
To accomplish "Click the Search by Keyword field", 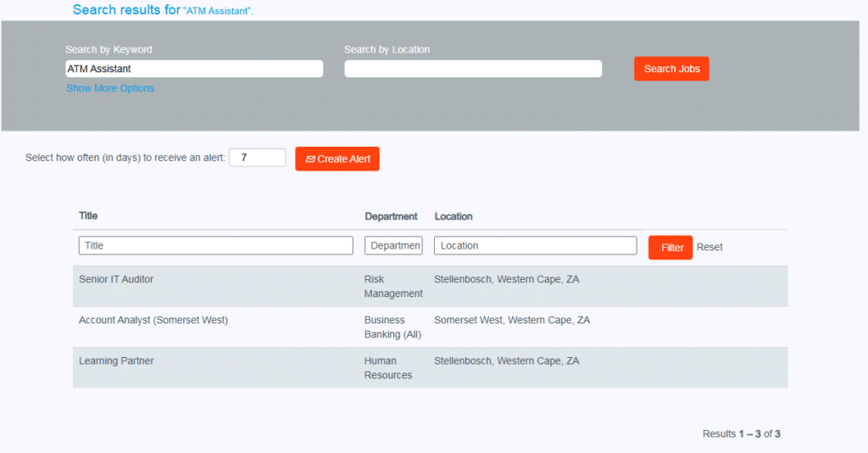I will click(x=194, y=69).
